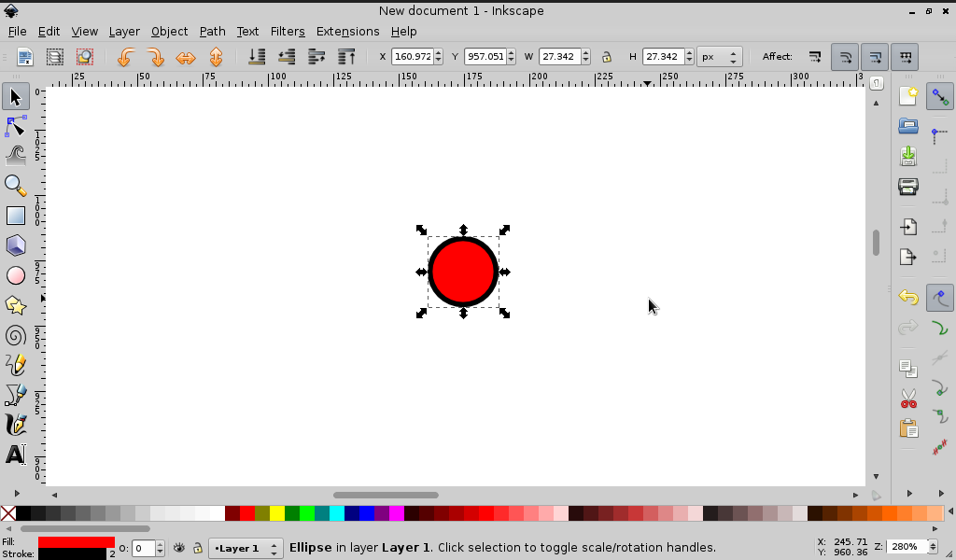Toggle the width/height proportions lock
956x560 pixels.
point(608,56)
